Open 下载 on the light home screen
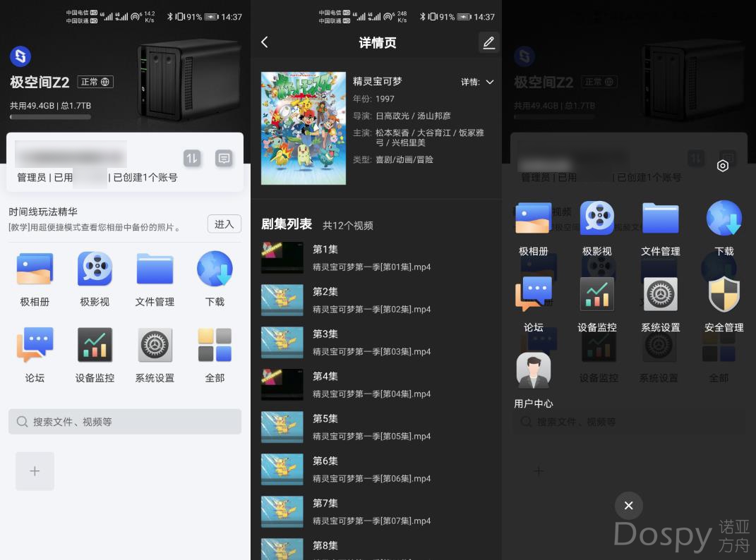 tap(215, 269)
